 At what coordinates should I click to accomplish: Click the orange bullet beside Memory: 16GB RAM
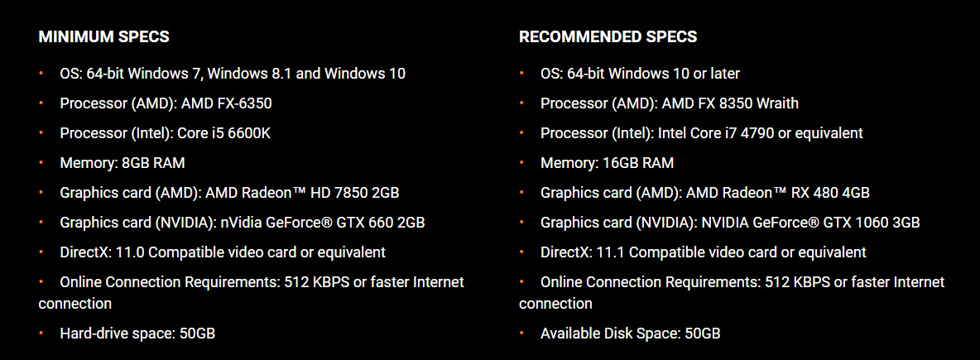click(x=522, y=162)
